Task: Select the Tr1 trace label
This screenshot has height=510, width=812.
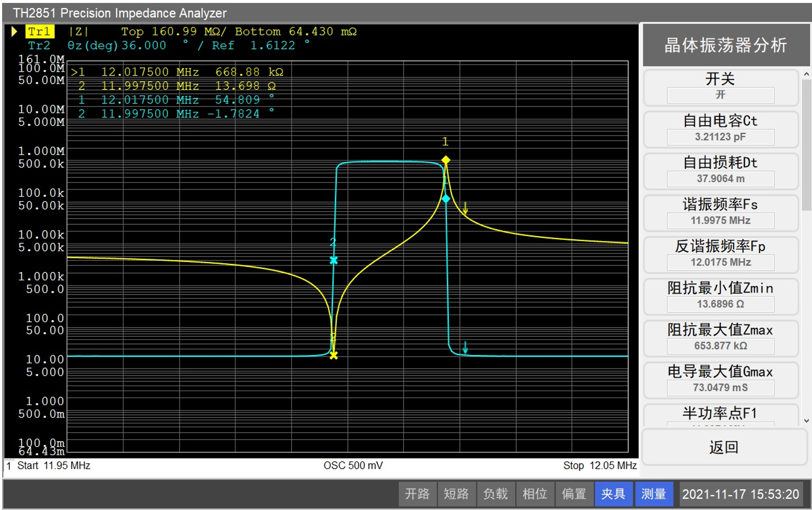Action: [39, 31]
